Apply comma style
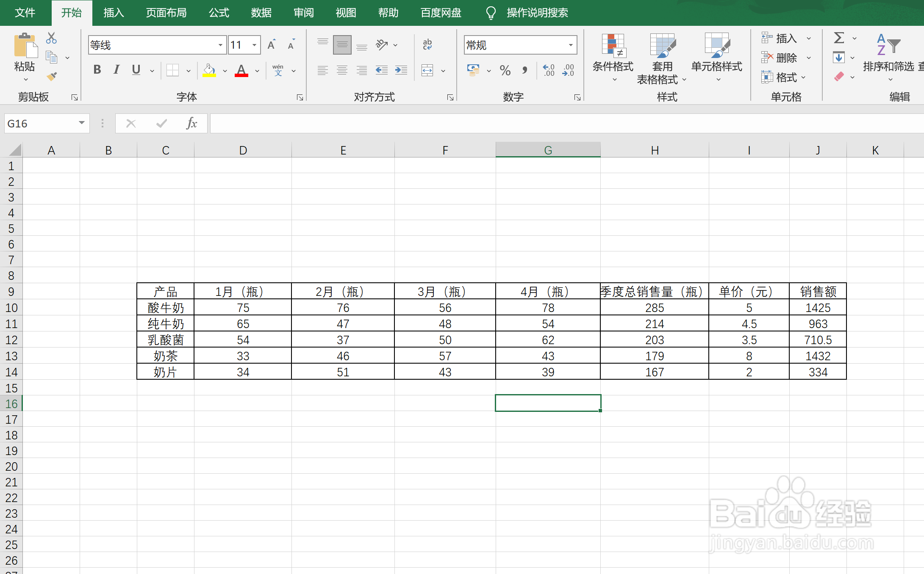Viewport: 924px width, 574px height. [525, 70]
